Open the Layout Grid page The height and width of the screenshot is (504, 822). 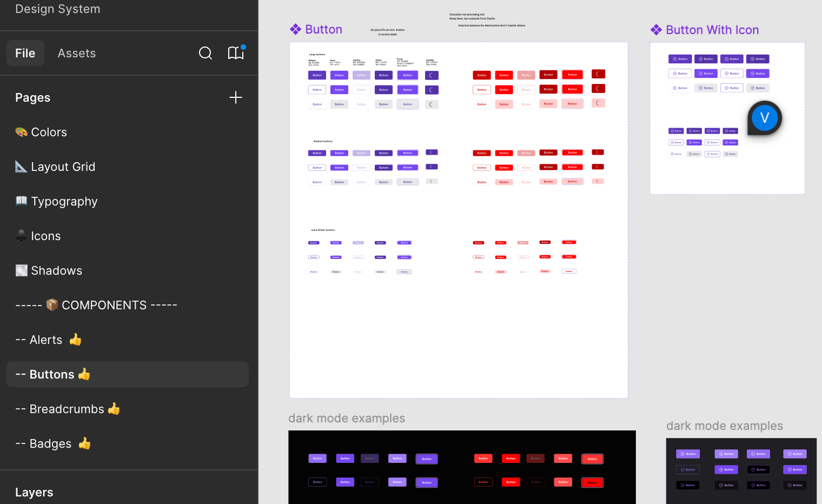(x=128, y=167)
